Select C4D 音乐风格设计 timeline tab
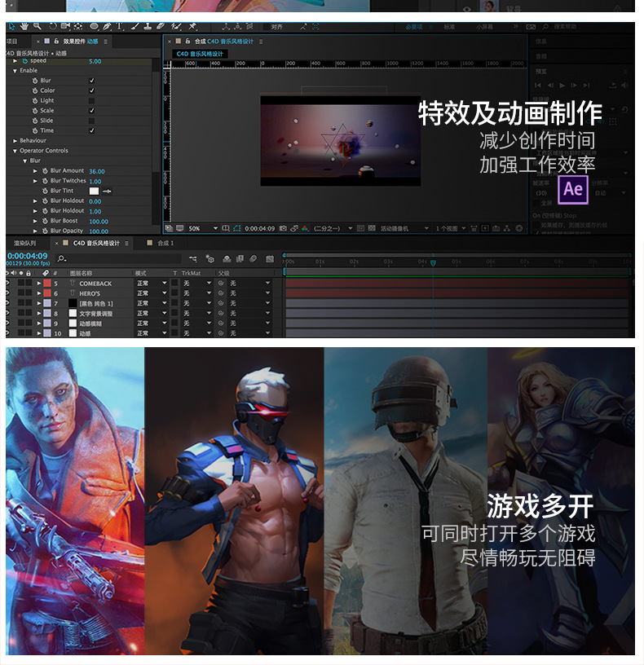The height and width of the screenshot is (665, 644). coord(96,243)
